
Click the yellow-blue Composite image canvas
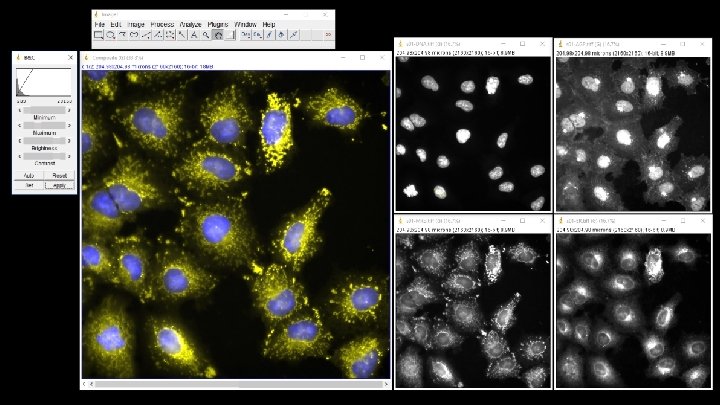pyautogui.click(x=236, y=225)
